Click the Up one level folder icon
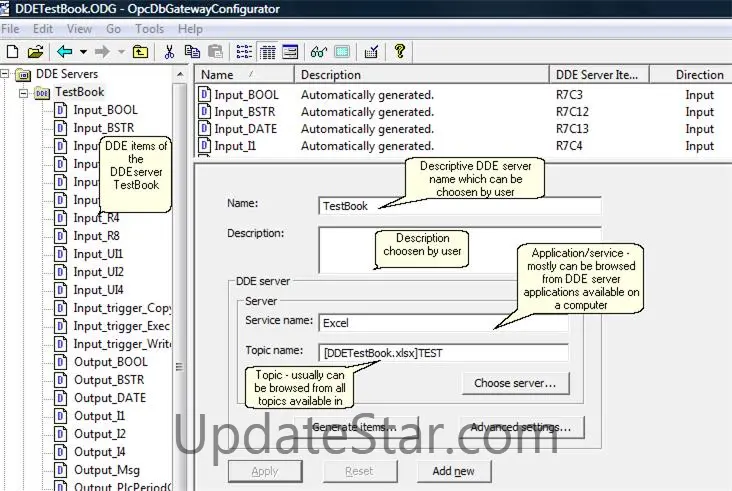The height and width of the screenshot is (491, 732). point(140,52)
